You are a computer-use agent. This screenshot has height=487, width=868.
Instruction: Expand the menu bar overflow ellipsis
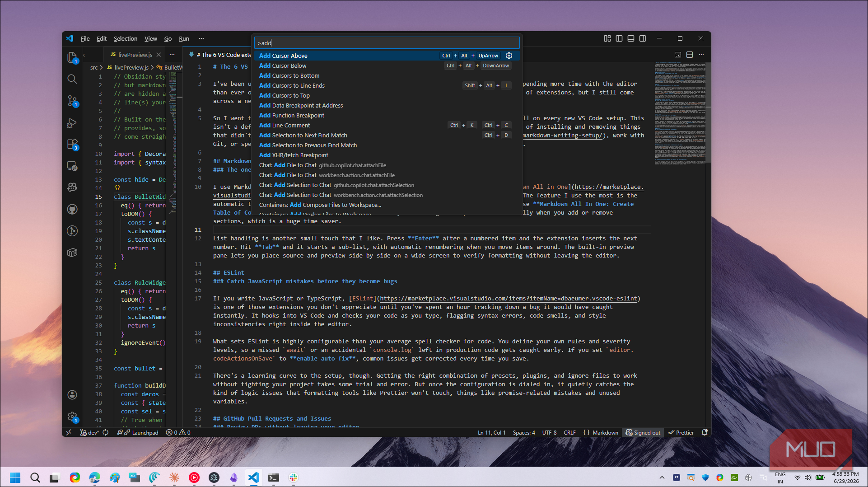201,38
